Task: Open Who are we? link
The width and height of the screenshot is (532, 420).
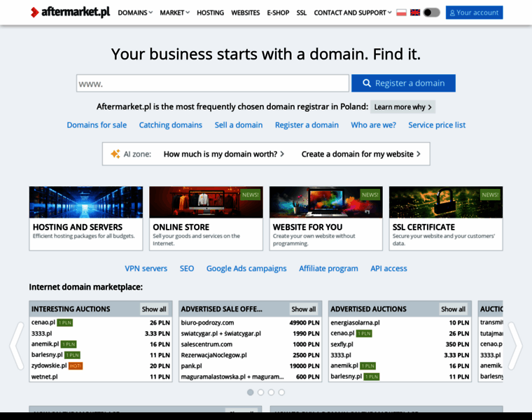Action: pos(373,125)
